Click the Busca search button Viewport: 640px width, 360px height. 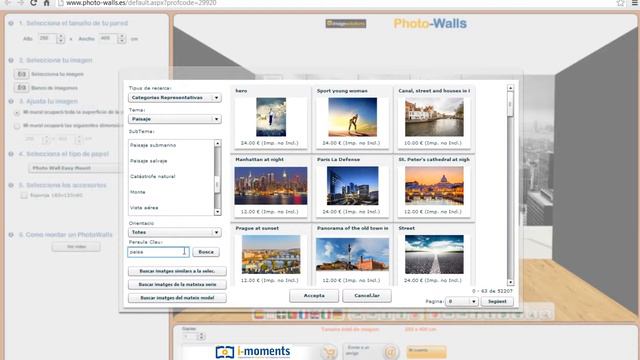pyautogui.click(x=206, y=252)
